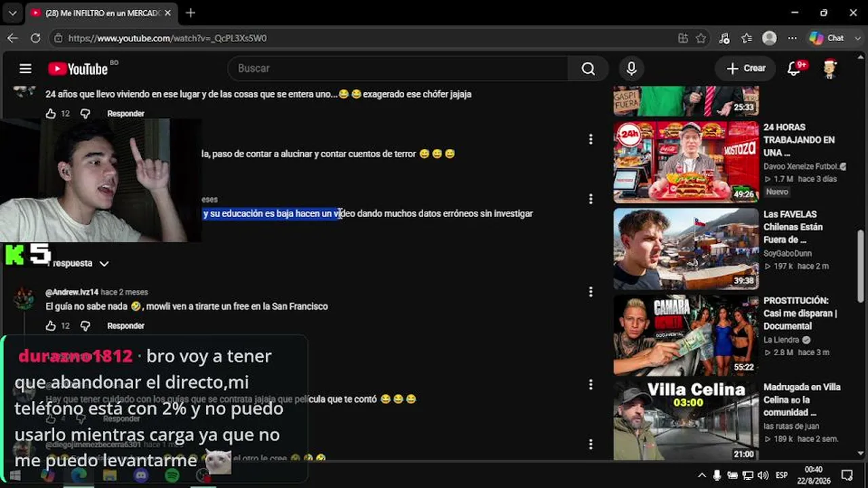Open Discord from the taskbar
868x488 pixels.
click(x=140, y=476)
